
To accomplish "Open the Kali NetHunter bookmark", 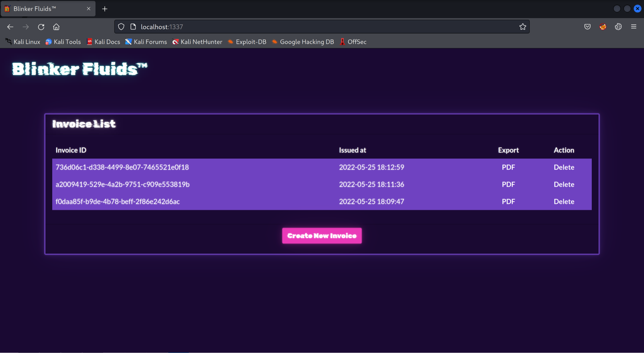I will 197,42.
